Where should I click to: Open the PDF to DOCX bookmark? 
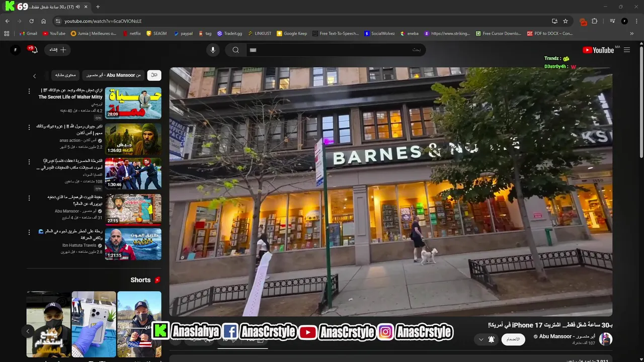pyautogui.click(x=550, y=34)
